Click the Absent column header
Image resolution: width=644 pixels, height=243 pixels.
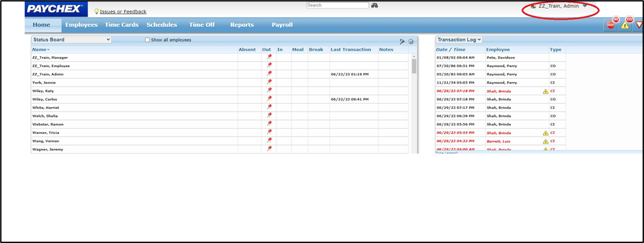tap(247, 49)
